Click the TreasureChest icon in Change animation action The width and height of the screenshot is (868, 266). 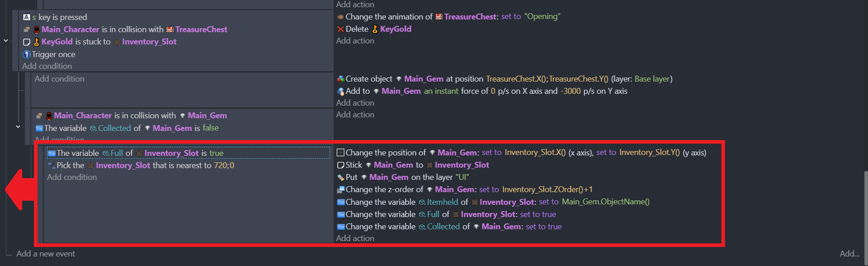pos(439,17)
